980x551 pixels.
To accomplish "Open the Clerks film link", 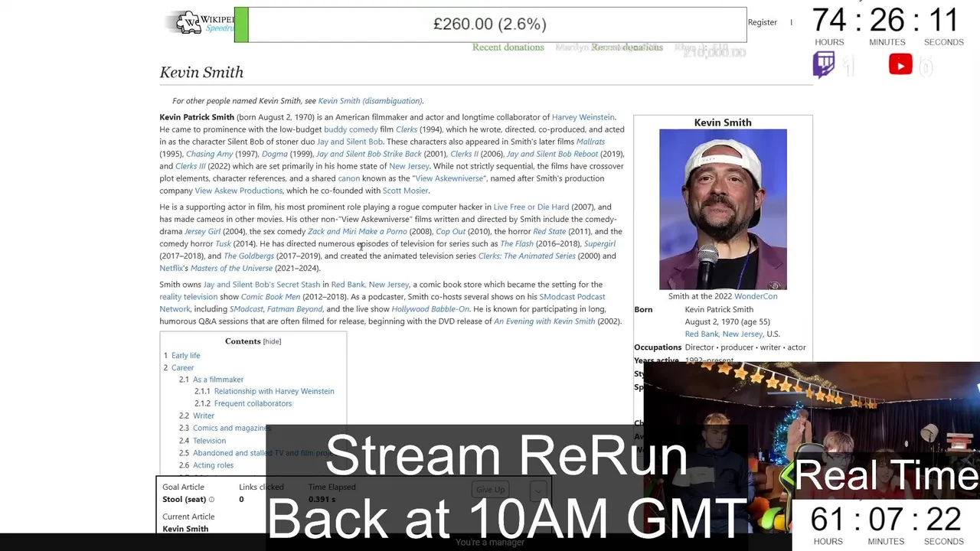I will 407,129.
